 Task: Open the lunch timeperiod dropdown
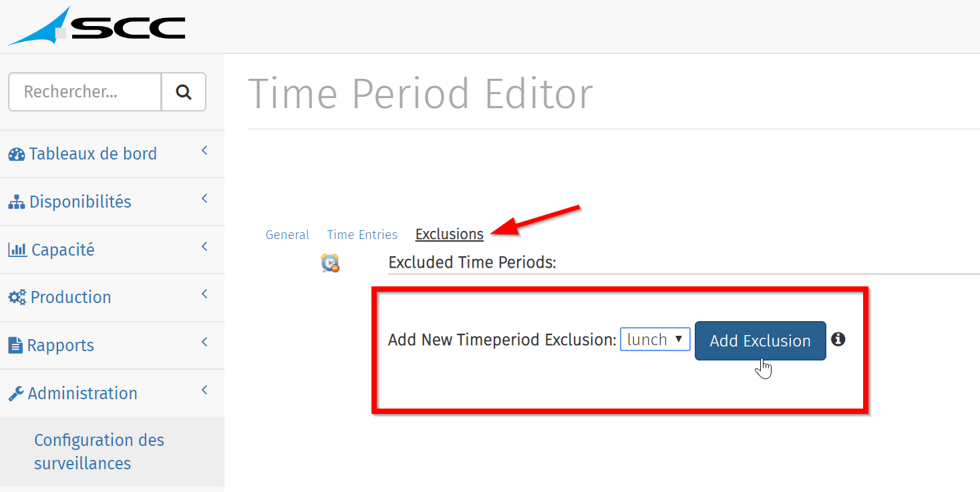[x=655, y=339]
